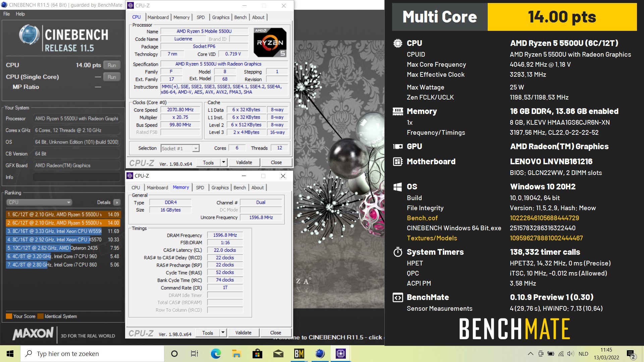The height and width of the screenshot is (362, 644).
Task: Open Mail app from taskbar
Action: point(278,354)
